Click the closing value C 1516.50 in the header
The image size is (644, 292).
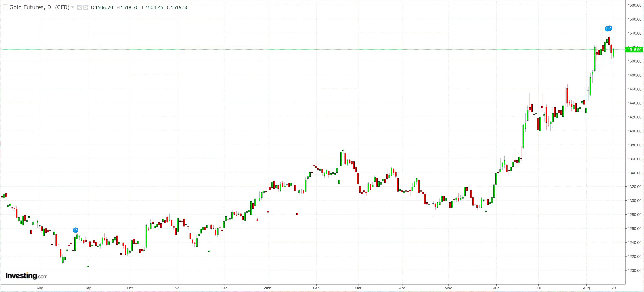177,8
